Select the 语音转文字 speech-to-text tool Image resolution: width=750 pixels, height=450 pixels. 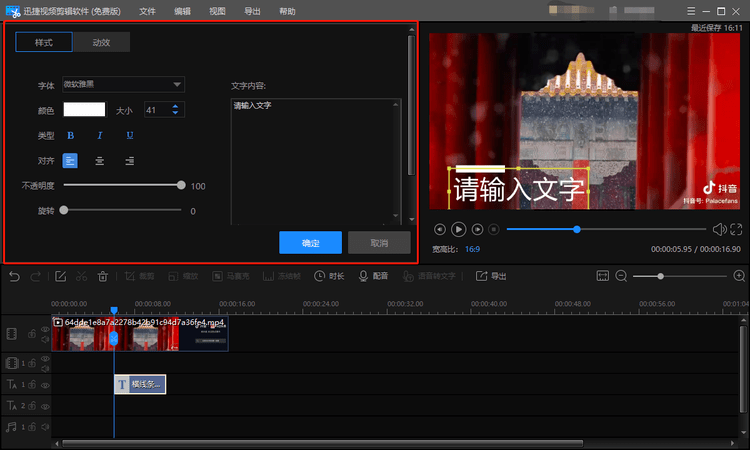(429, 276)
